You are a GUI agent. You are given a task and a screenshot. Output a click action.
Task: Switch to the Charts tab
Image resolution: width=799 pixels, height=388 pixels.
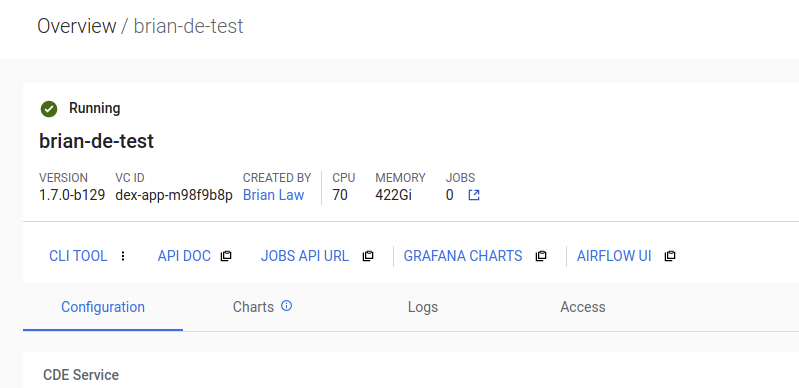[262, 307]
